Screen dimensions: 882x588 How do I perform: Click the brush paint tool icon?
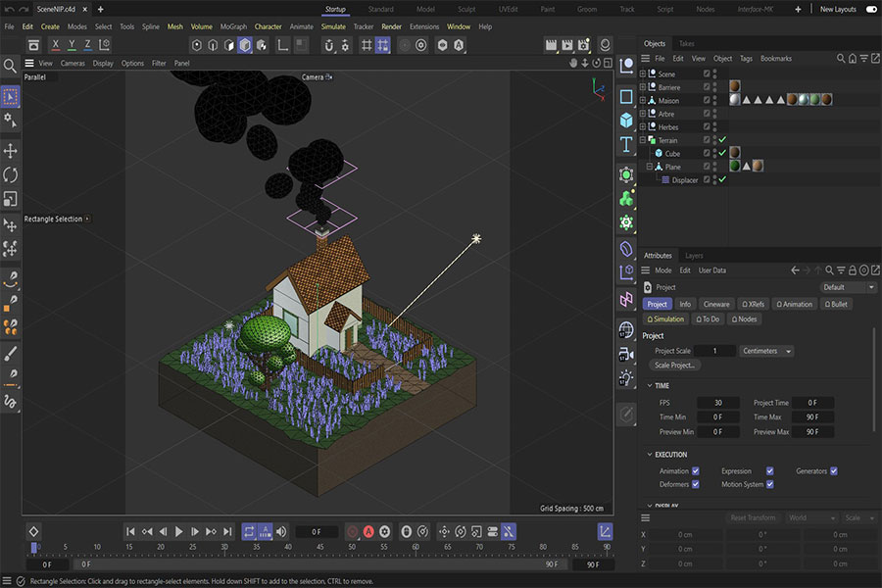[x=10, y=354]
